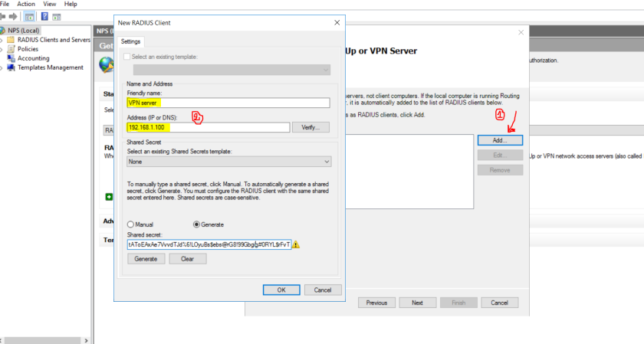This screenshot has height=344, width=644.
Task: Check Select an existing template checkbox
Action: (127, 57)
